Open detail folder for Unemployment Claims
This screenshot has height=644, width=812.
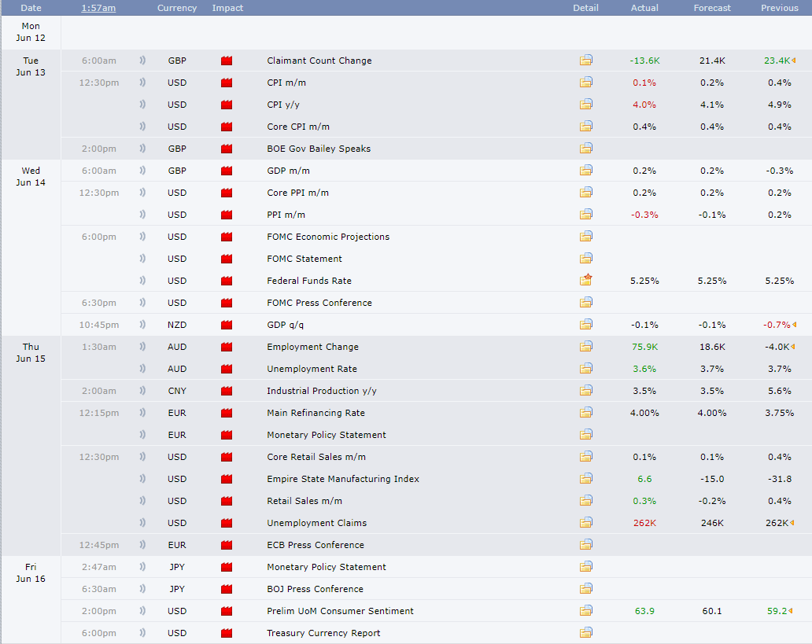tap(585, 522)
